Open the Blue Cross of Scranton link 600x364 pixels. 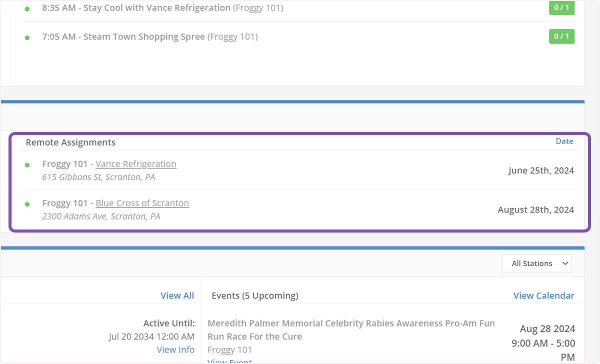(142, 203)
